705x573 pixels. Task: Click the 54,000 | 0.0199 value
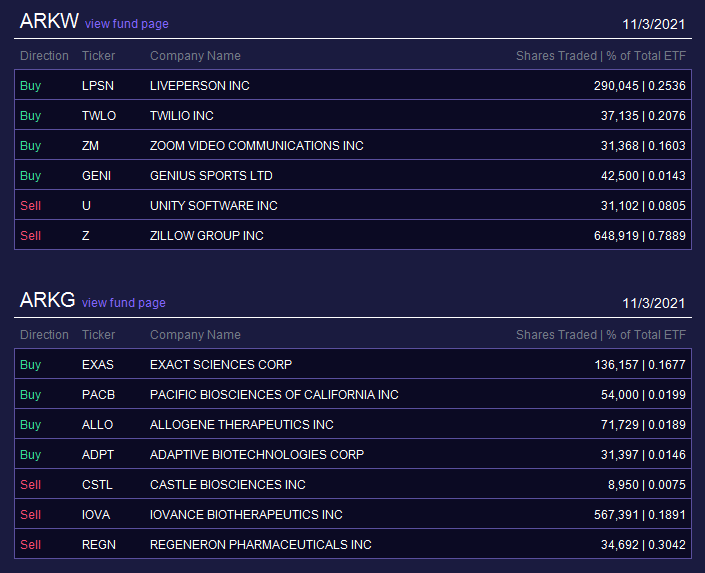point(643,394)
